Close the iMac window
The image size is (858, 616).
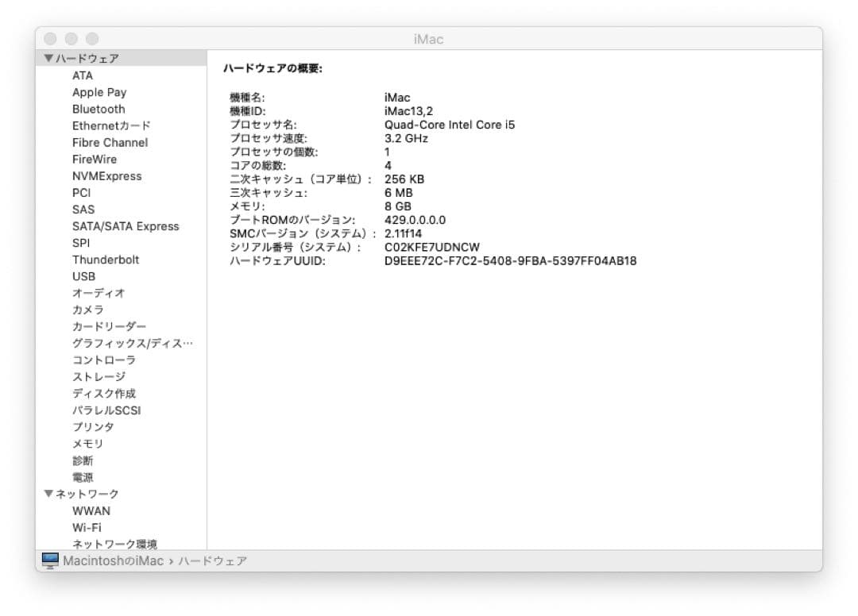[x=50, y=39]
